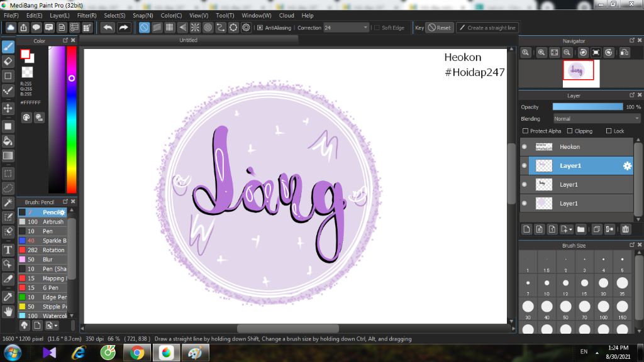Choose brush size 100
Screen dimensions: 644x362
click(603, 308)
